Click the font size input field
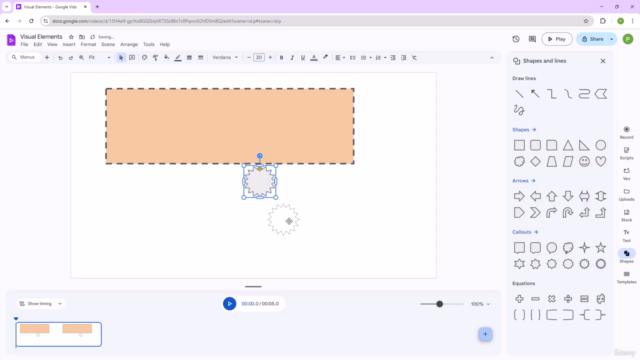Screen dimensions: 640x360 [259, 58]
